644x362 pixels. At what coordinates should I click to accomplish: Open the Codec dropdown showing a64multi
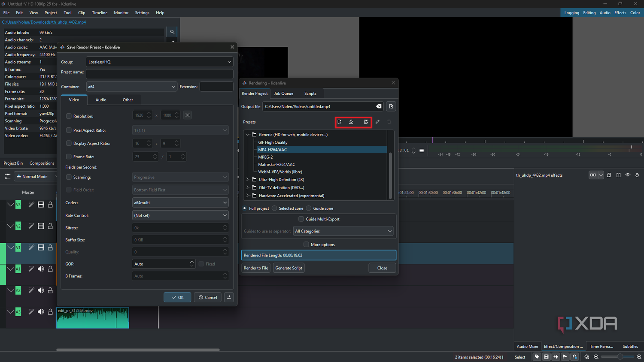point(180,202)
